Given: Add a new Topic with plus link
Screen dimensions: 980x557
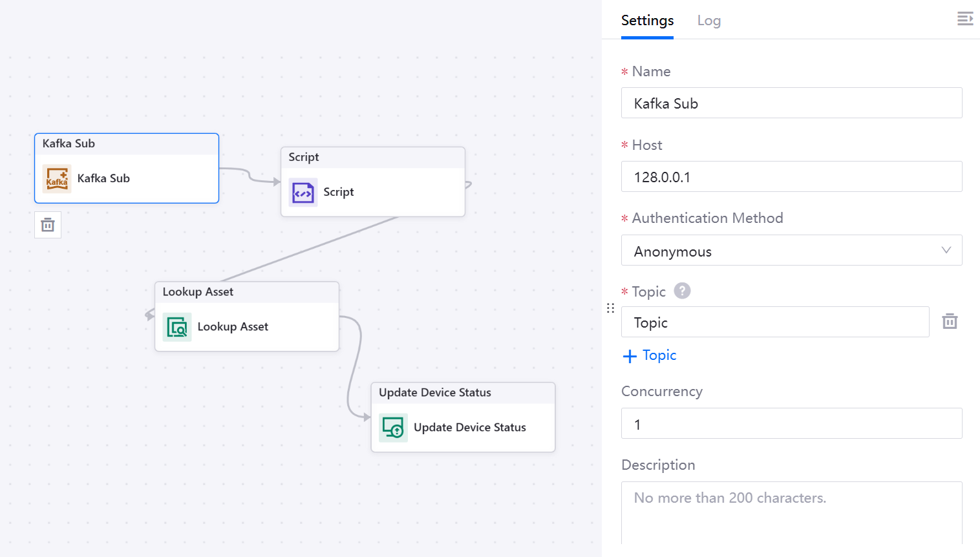Looking at the screenshot, I should tap(650, 355).
